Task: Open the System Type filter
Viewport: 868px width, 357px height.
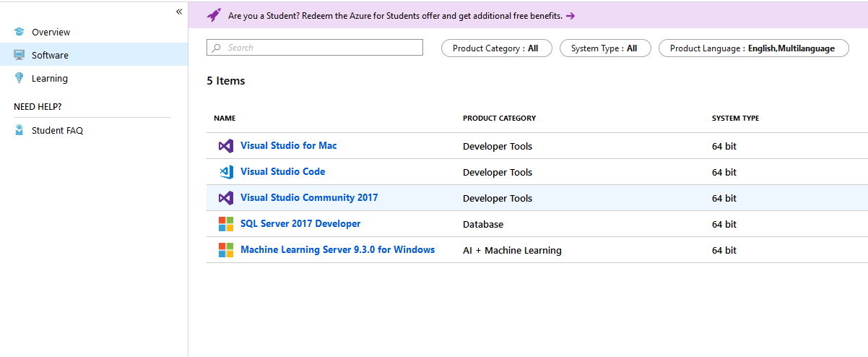Action: click(605, 48)
